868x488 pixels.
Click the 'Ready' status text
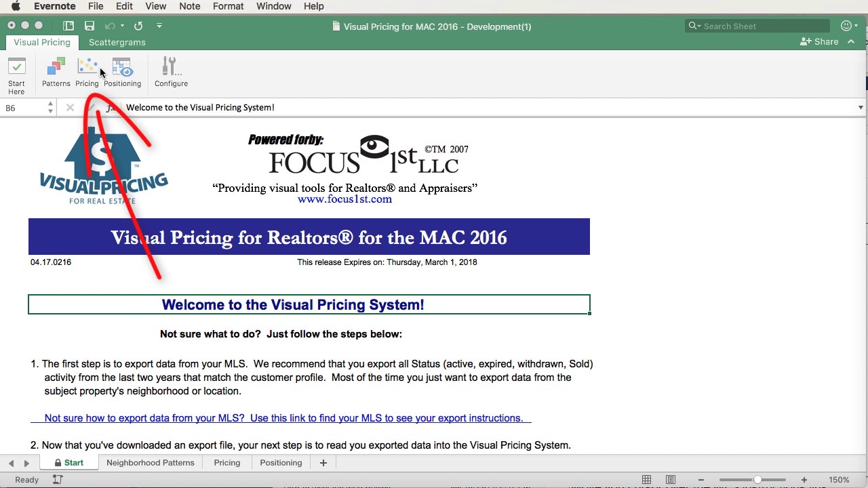click(27, 480)
